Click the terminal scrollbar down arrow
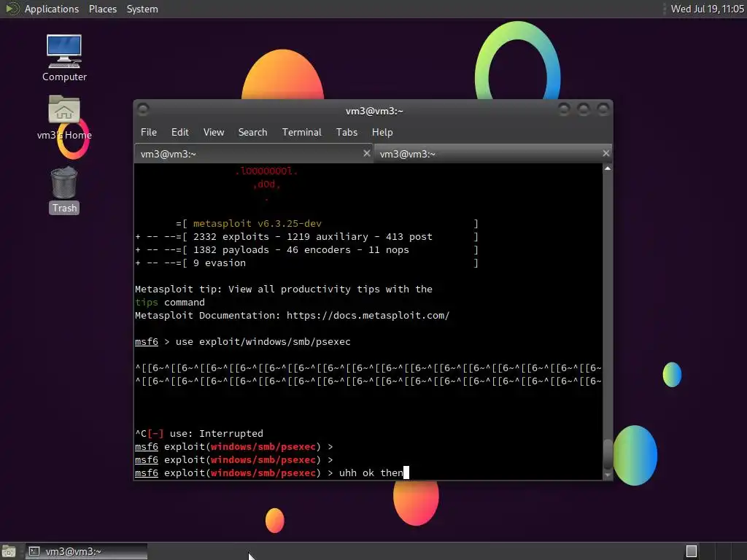This screenshot has height=560, width=747. click(x=608, y=475)
